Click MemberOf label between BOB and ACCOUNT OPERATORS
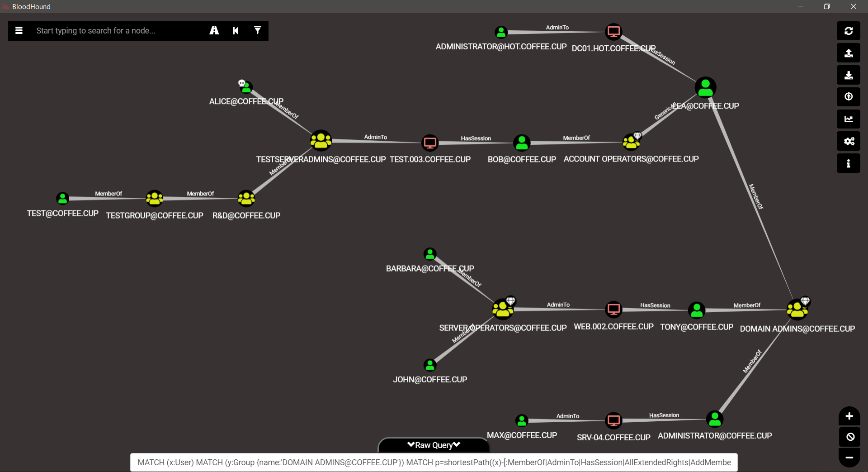The image size is (868, 472). coord(576,138)
